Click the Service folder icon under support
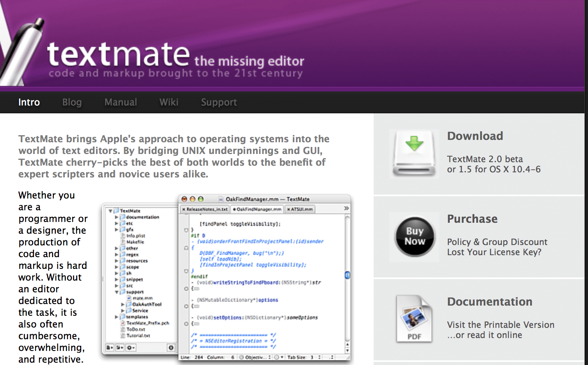This screenshot has height=365, width=588. coord(129,311)
